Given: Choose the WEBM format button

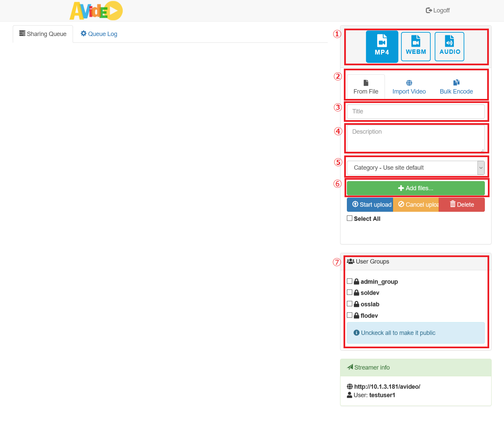Looking at the screenshot, I should (416, 47).
